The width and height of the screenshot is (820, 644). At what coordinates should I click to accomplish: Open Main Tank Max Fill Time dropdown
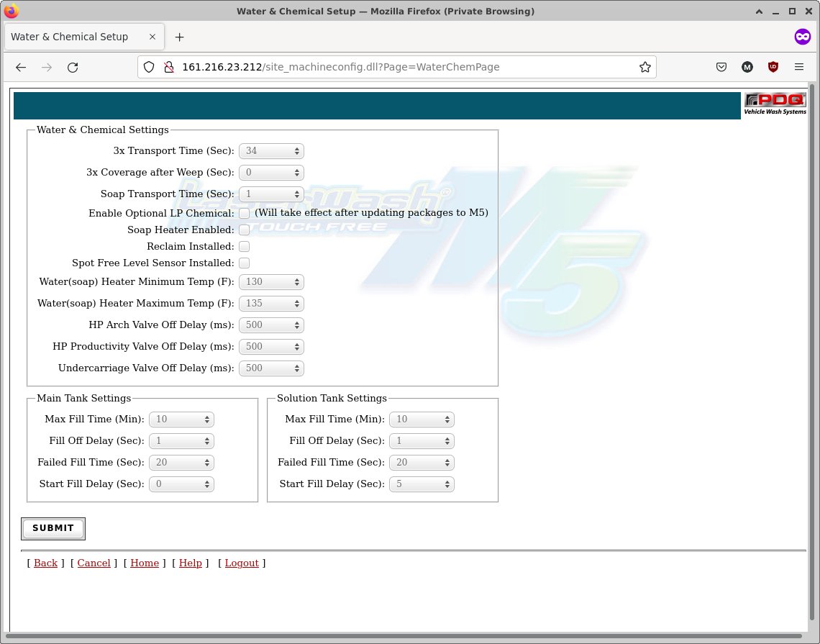click(x=181, y=419)
